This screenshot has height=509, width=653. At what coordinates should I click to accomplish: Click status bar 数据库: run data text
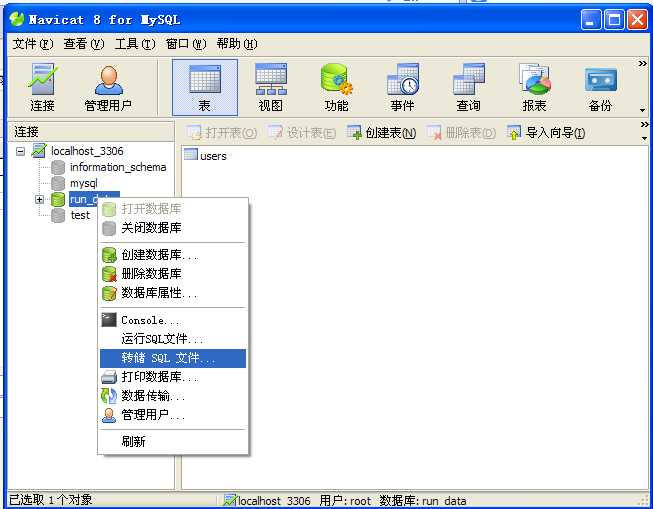tap(423, 500)
